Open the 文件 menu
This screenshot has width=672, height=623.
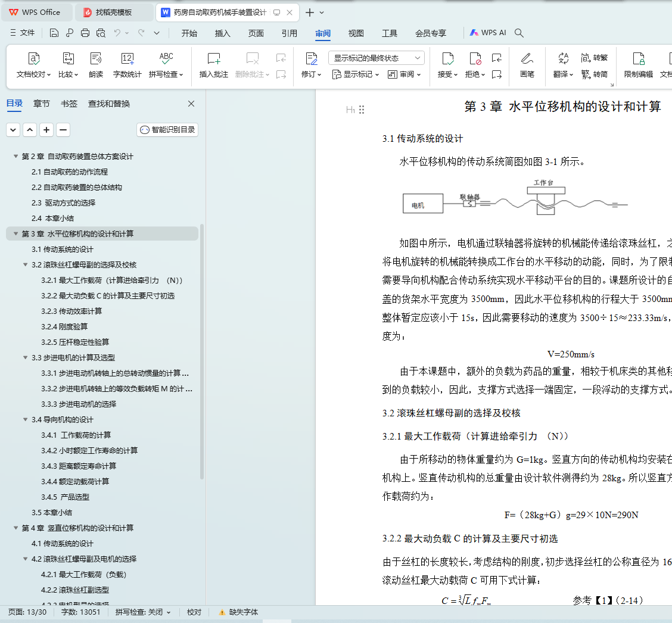(22, 33)
